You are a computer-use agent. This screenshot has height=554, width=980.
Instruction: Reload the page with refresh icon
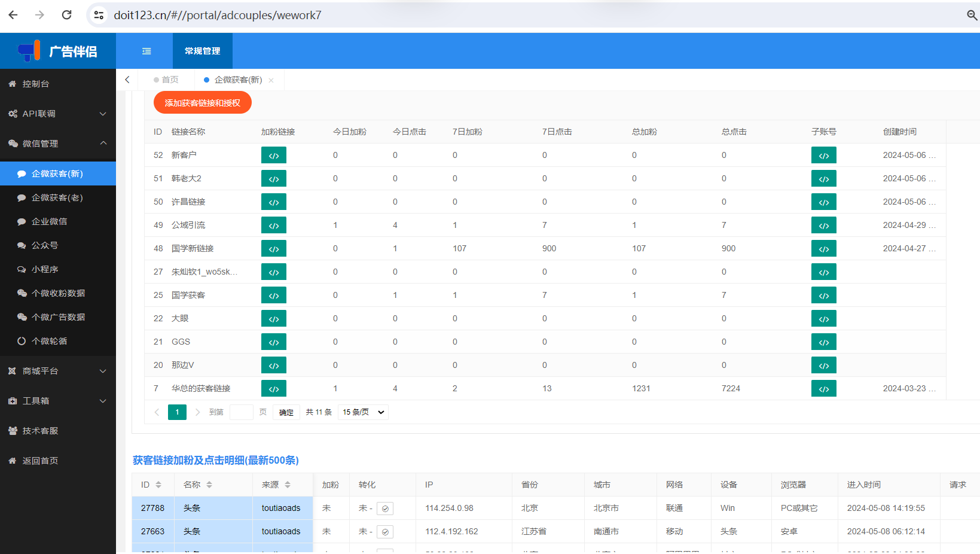pos(67,15)
